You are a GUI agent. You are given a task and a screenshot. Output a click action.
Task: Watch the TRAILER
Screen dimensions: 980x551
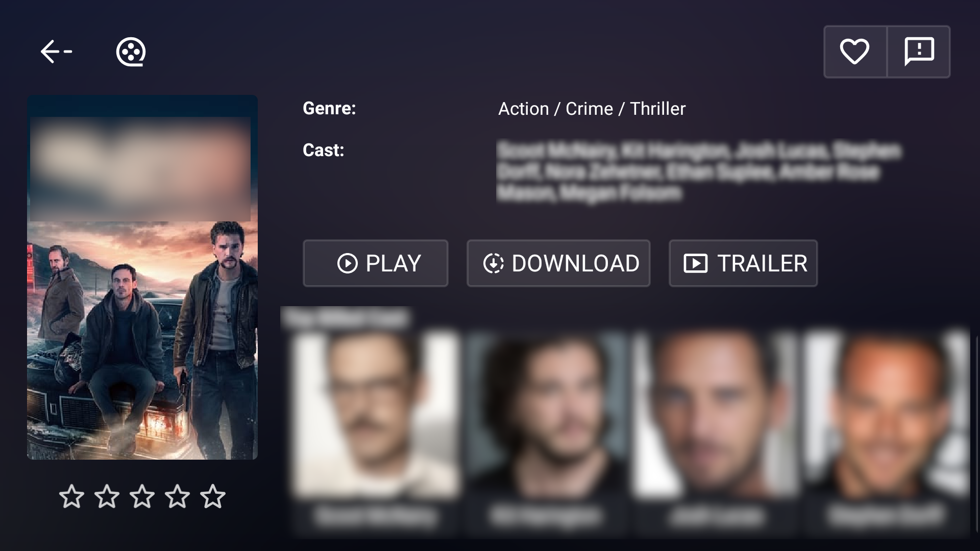coord(743,263)
